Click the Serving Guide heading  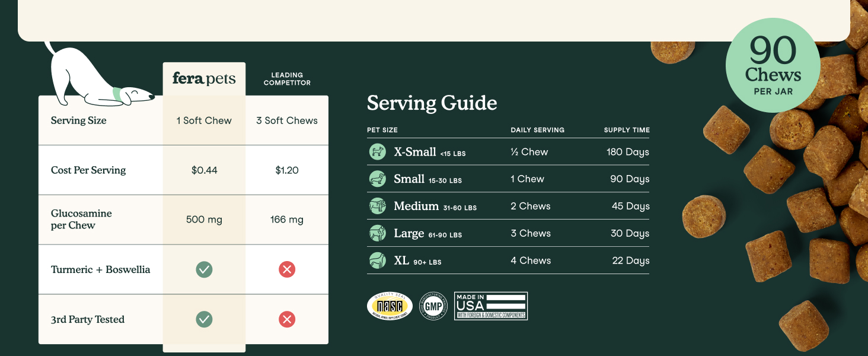[x=432, y=103]
